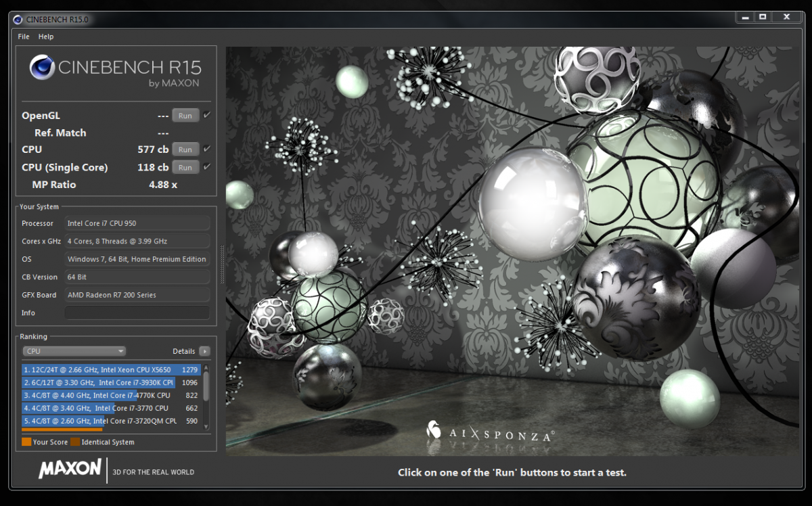Click the rendered scene preview image
The height and width of the screenshot is (506, 812).
512,251
